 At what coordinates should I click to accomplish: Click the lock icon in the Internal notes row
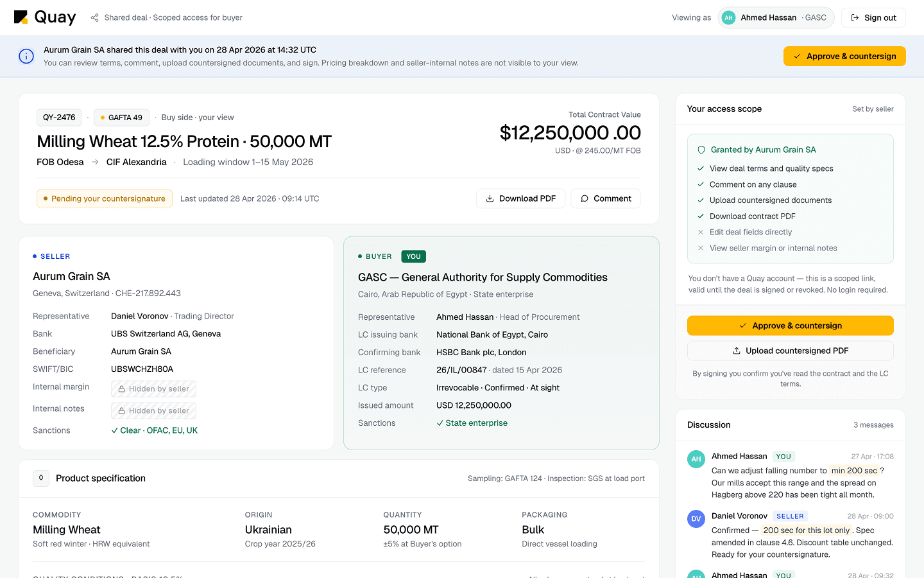coord(121,411)
